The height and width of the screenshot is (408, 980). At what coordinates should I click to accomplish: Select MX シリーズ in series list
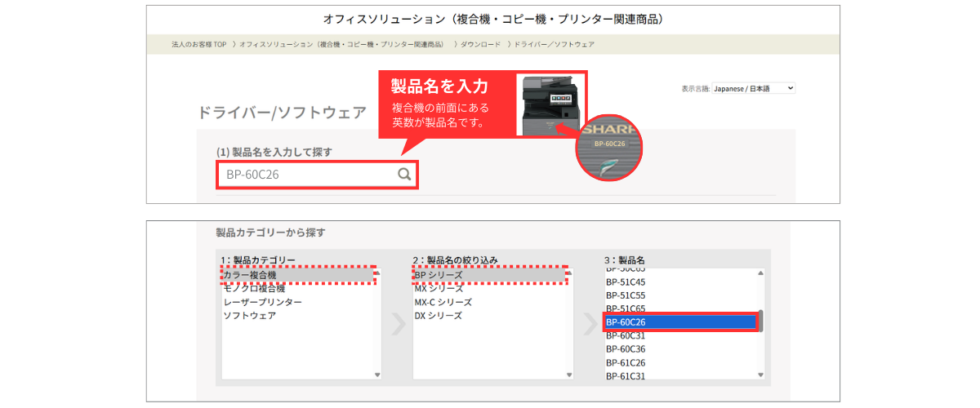(x=439, y=289)
